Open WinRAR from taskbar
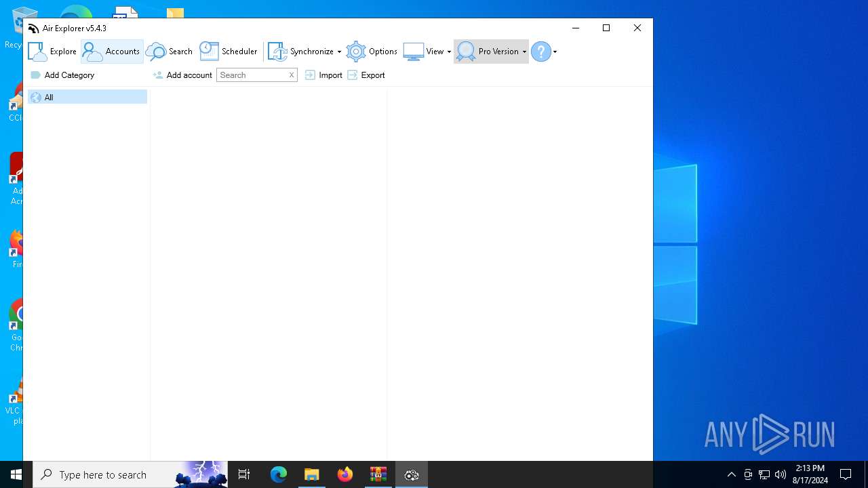Screen dimensions: 868x488 378,474
